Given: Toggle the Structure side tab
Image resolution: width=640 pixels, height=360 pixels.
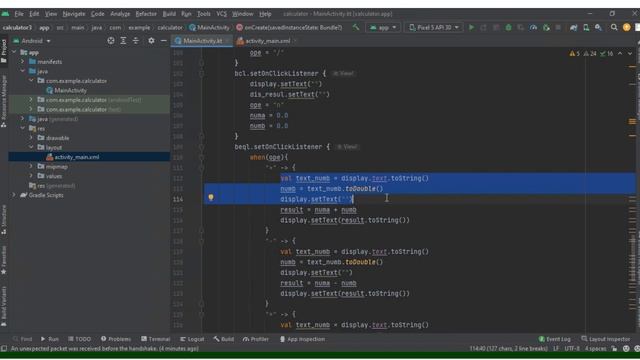Looking at the screenshot, I should pyautogui.click(x=4, y=220).
